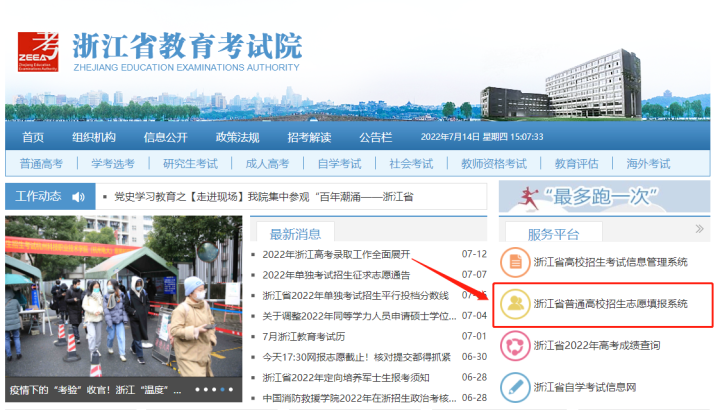Open the news 单独考试招生平行投档分数线
720x410 pixels.
355,296
